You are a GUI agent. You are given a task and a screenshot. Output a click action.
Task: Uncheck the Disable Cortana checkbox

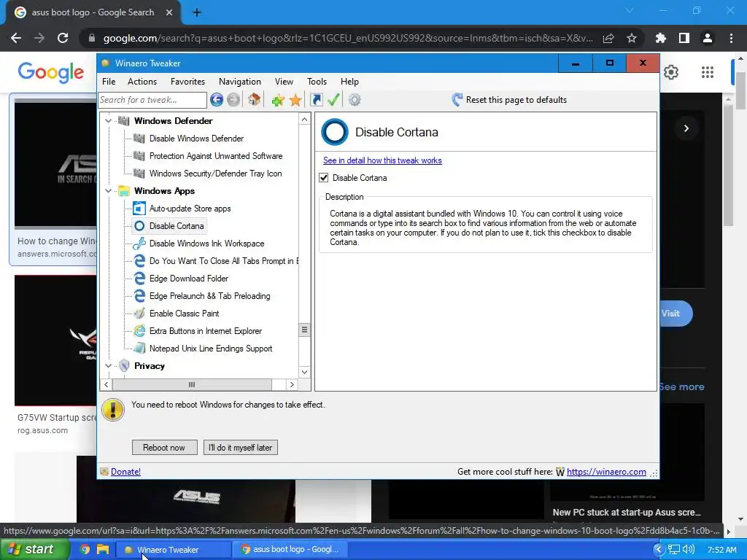point(324,178)
